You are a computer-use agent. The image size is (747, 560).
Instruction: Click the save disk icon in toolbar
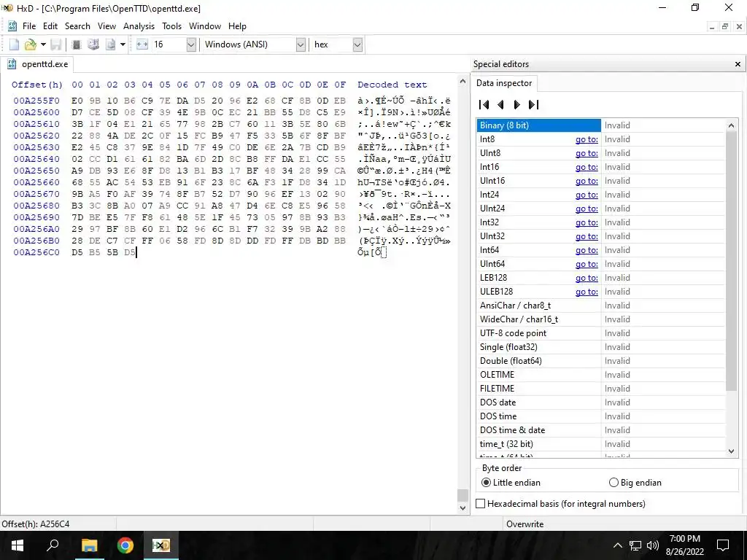pyautogui.click(x=56, y=44)
